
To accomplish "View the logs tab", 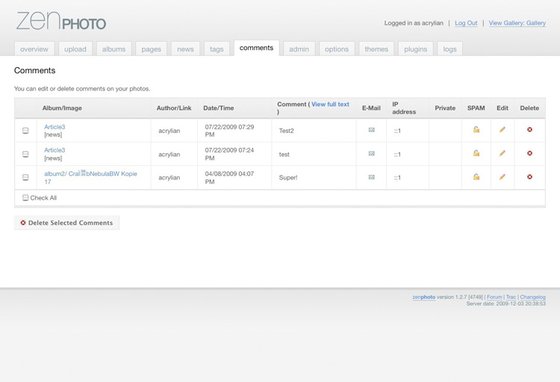I will 450,49.
